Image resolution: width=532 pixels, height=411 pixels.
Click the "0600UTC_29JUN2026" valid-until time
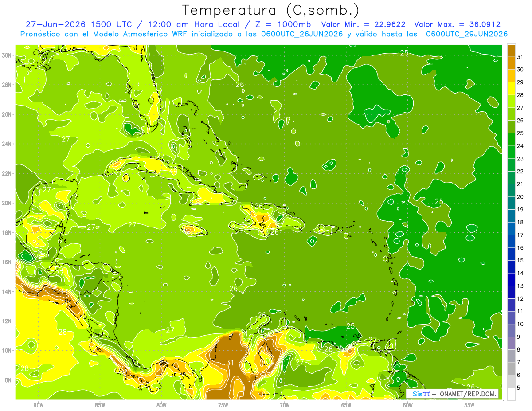pyautogui.click(x=467, y=34)
